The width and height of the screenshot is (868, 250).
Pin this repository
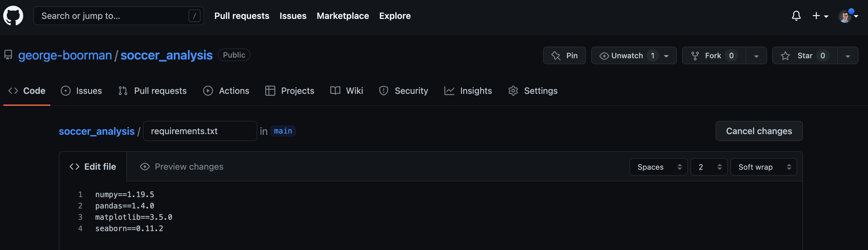click(x=564, y=56)
